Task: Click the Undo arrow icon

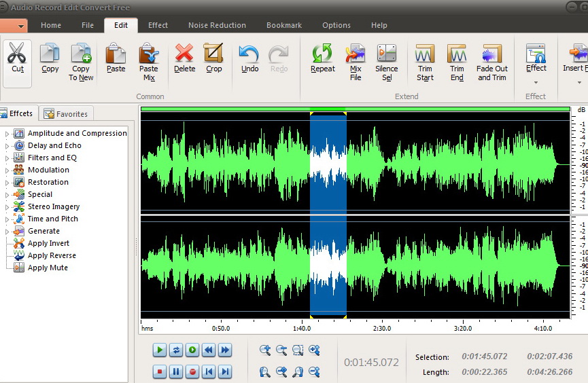Action: 249,53
